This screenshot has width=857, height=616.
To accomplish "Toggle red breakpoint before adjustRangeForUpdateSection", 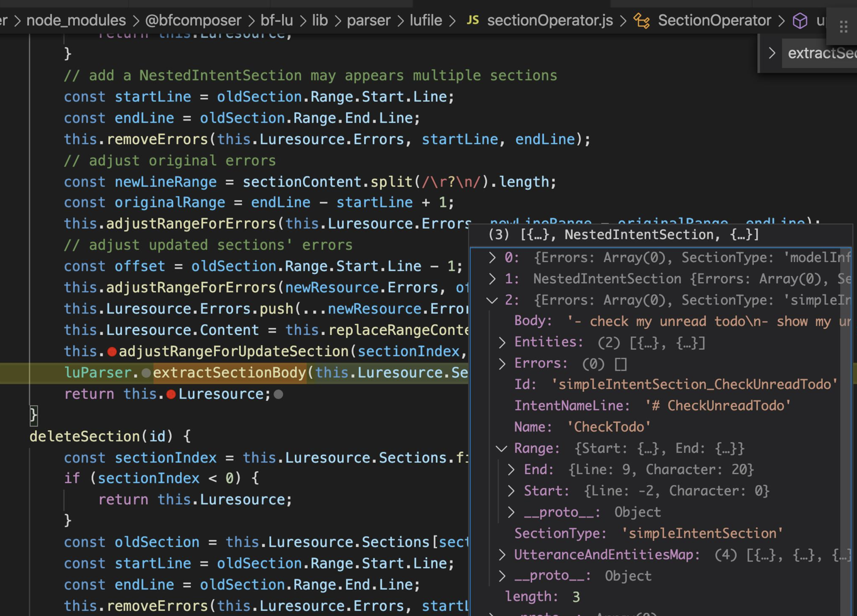I will click(112, 352).
